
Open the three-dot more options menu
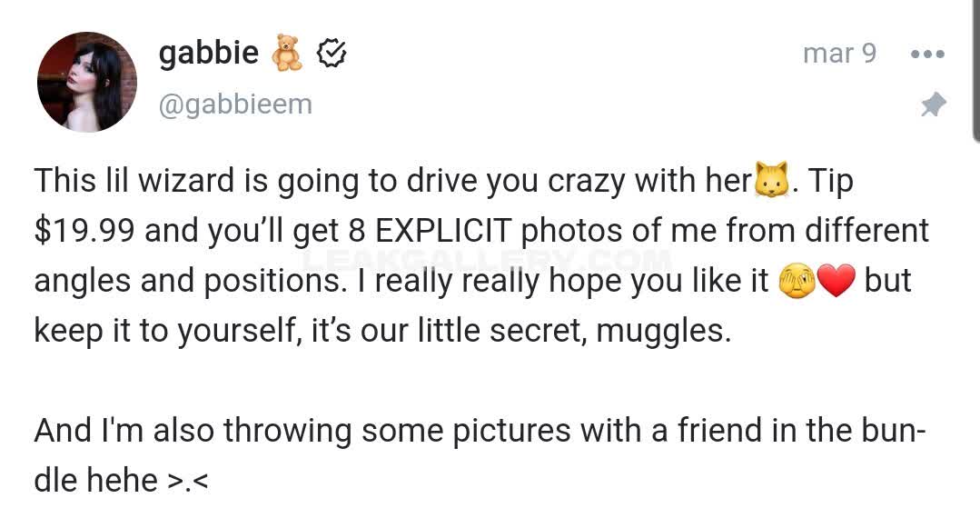click(927, 55)
